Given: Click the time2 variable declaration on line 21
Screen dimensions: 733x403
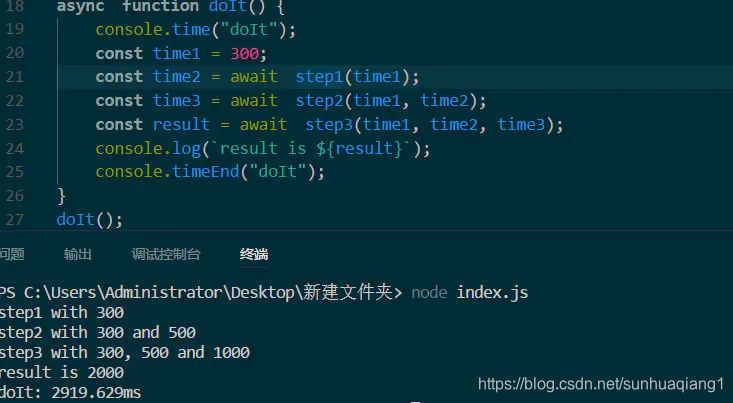Looking at the screenshot, I should (x=177, y=77).
